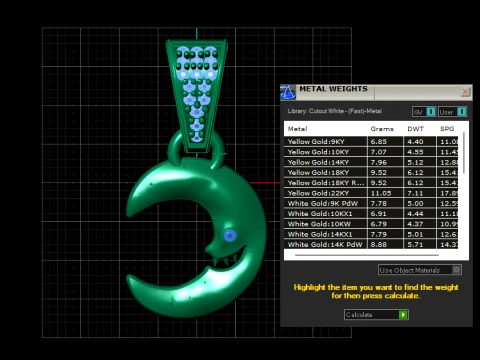This screenshot has width=480, height=360.
Task: Select the White Gold:9K PdW row
Action: 371,204
